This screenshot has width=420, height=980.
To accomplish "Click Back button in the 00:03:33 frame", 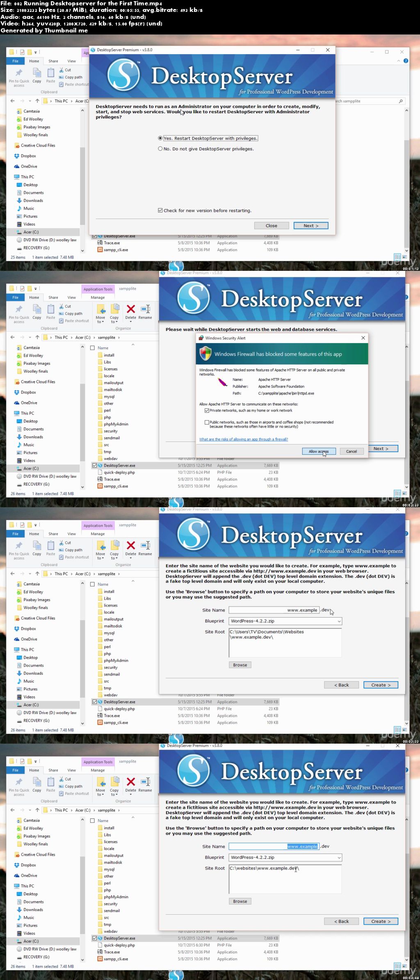I will coord(341,685).
